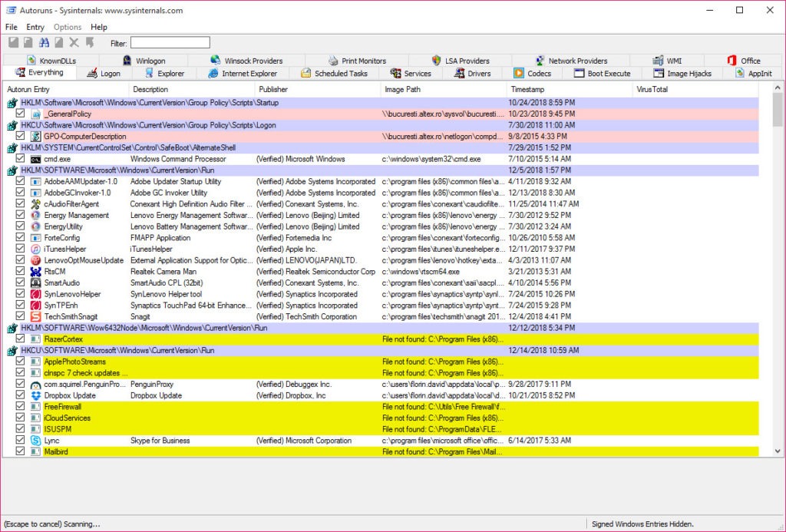Click the GPO-ComputerDescription script icon
The height and width of the screenshot is (532, 786).
[35, 137]
